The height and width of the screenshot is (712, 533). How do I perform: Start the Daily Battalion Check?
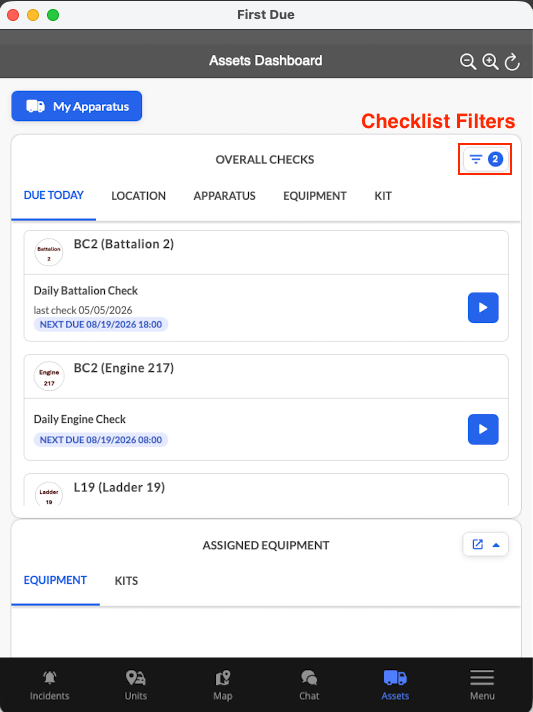pyautogui.click(x=483, y=307)
